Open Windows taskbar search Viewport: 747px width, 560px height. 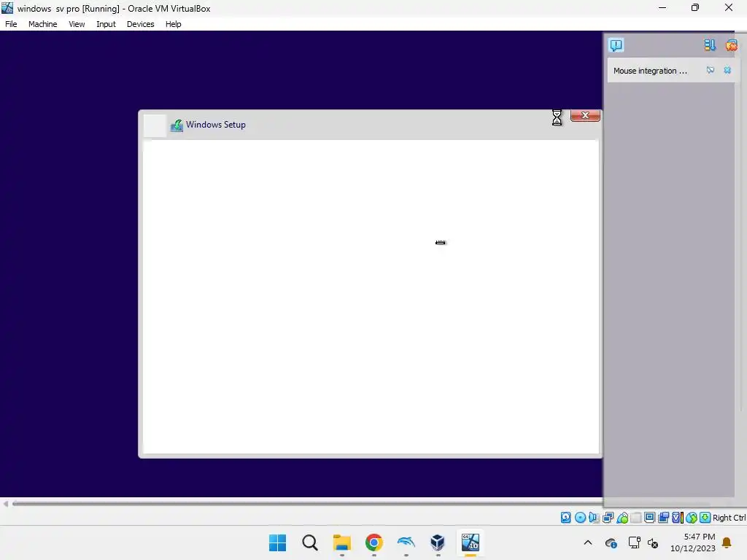[309, 542]
